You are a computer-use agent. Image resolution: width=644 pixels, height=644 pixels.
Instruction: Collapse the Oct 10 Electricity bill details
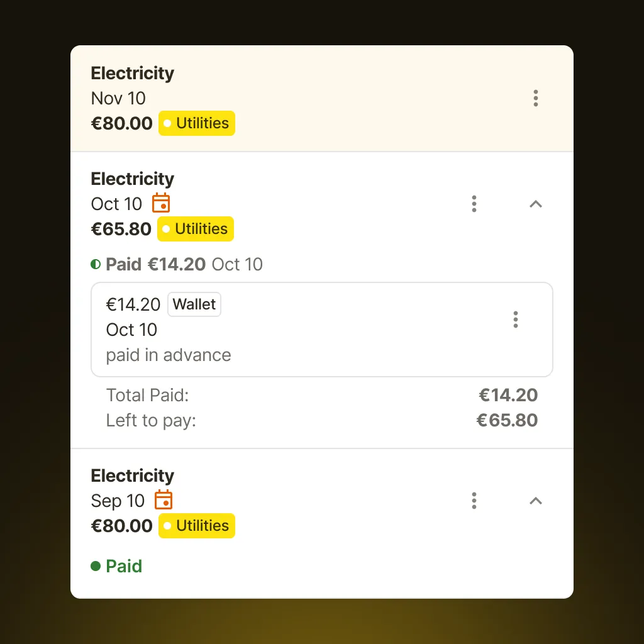pos(535,204)
